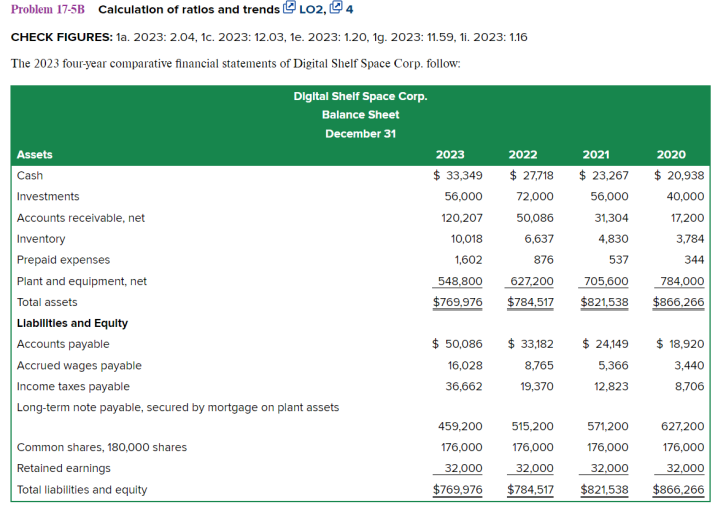Select the 2023 Total assets value $769,976
The image size is (714, 505).
pos(458,302)
